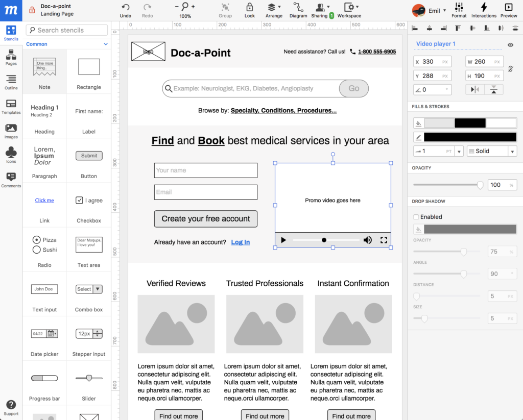The image size is (523, 420).
Task: Open the Templates sidebar panel
Action: tap(11, 106)
